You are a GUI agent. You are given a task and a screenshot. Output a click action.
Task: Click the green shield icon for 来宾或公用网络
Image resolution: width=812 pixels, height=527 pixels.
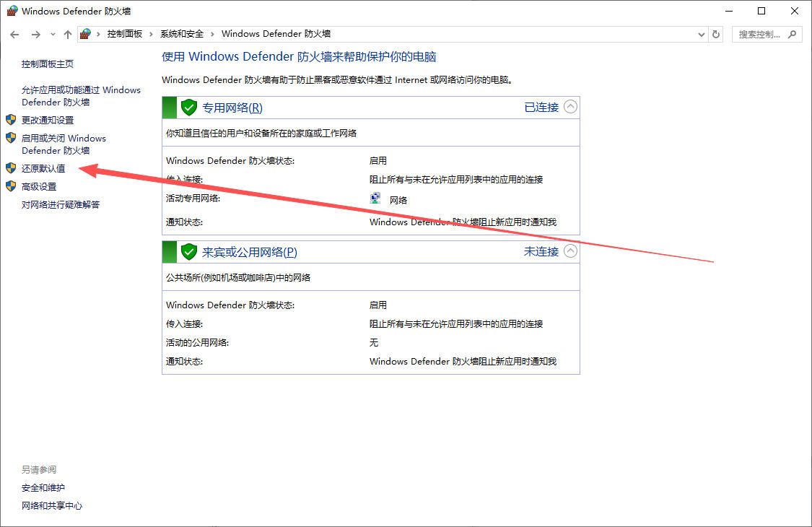tap(189, 252)
